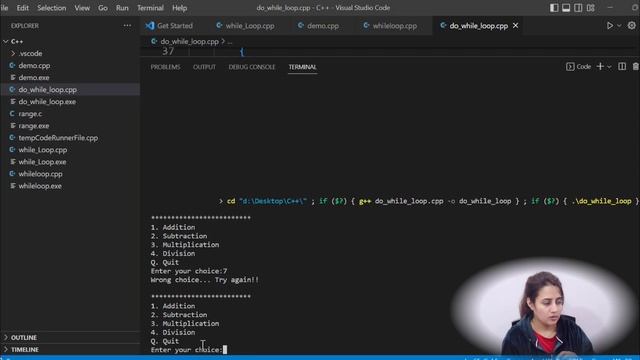Toggle primary side bar layout icon
Viewport: 640px width, 360px height.
click(x=554, y=8)
